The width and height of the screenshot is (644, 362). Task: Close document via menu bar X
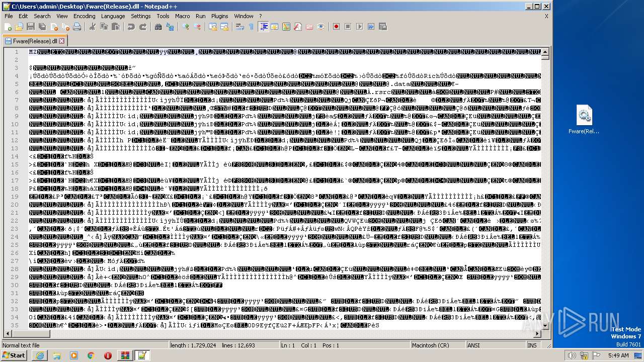pos(546,16)
